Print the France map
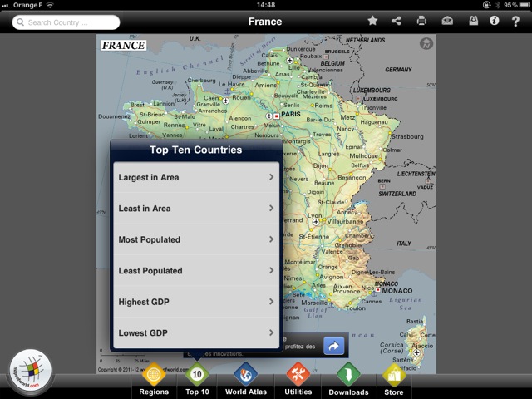The width and height of the screenshot is (532, 399). [421, 22]
